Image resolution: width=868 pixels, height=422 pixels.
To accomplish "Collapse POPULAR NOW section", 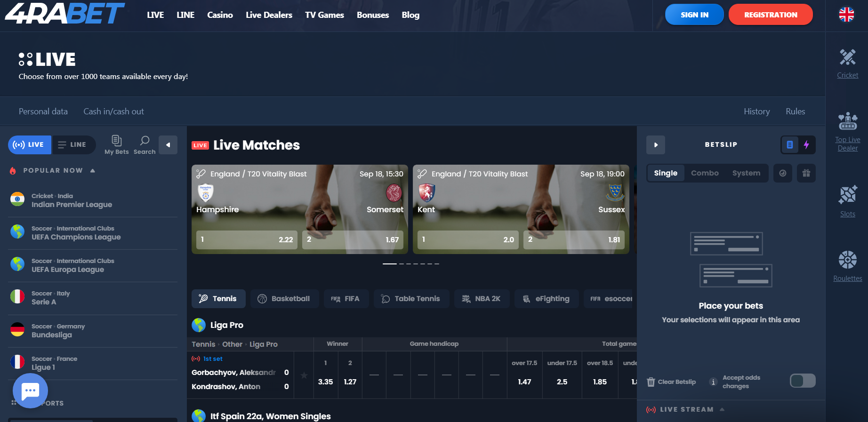I will pyautogui.click(x=93, y=170).
